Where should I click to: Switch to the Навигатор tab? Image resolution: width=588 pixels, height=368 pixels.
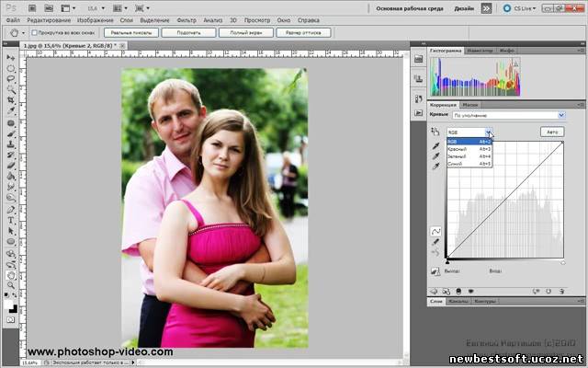tap(481, 51)
